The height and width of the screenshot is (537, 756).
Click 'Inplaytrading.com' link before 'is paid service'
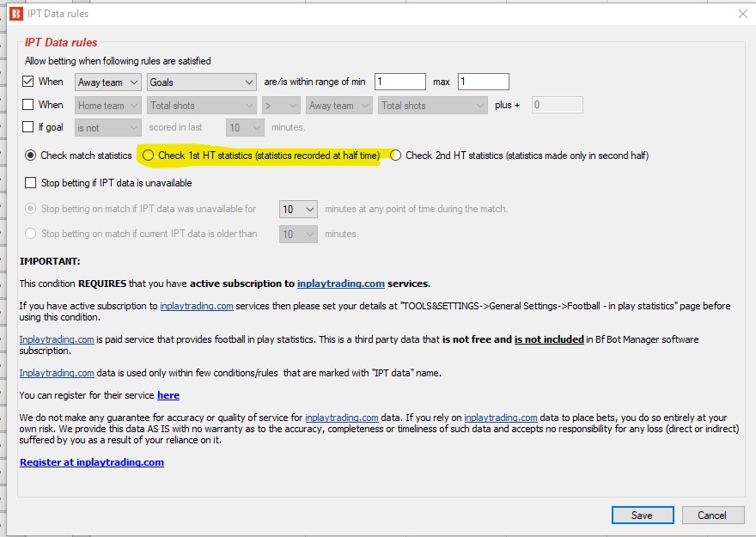coord(57,339)
